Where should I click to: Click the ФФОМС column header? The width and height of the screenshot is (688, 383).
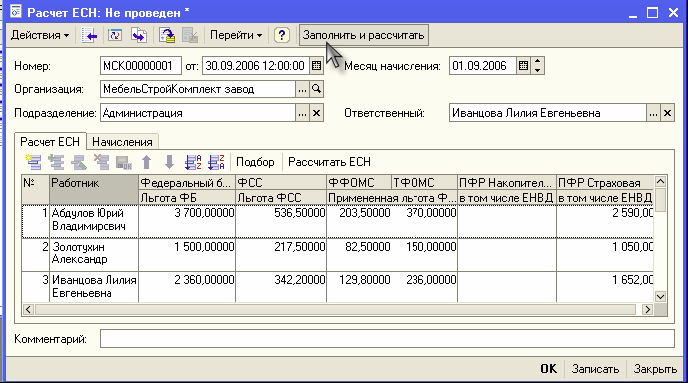point(359,183)
